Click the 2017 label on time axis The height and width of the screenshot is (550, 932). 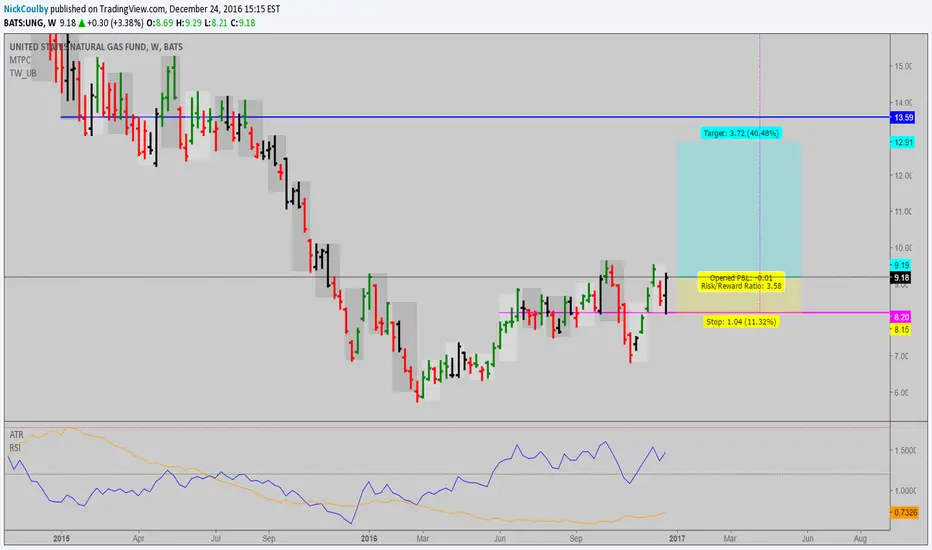(x=677, y=539)
